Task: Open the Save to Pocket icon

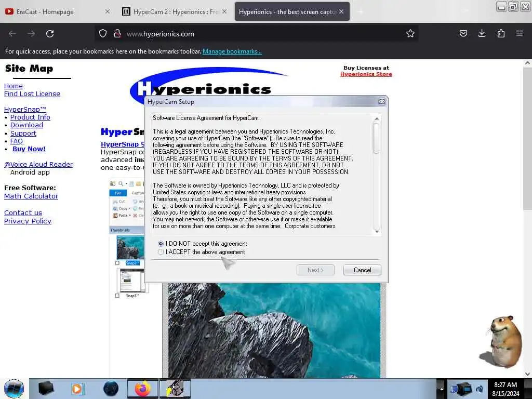Action: 463,33
